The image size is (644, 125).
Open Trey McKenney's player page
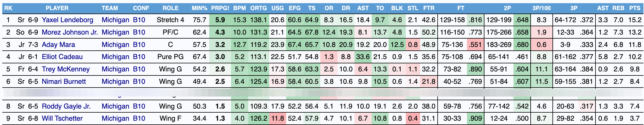pyautogui.click(x=66, y=69)
